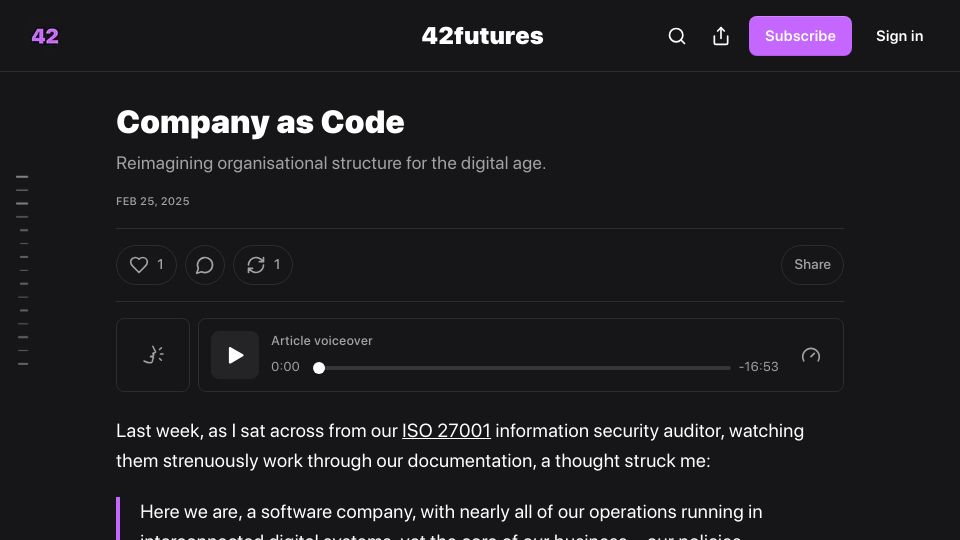This screenshot has width=960, height=540.
Task: Open comments with speech bubble icon
Action: pyautogui.click(x=204, y=264)
